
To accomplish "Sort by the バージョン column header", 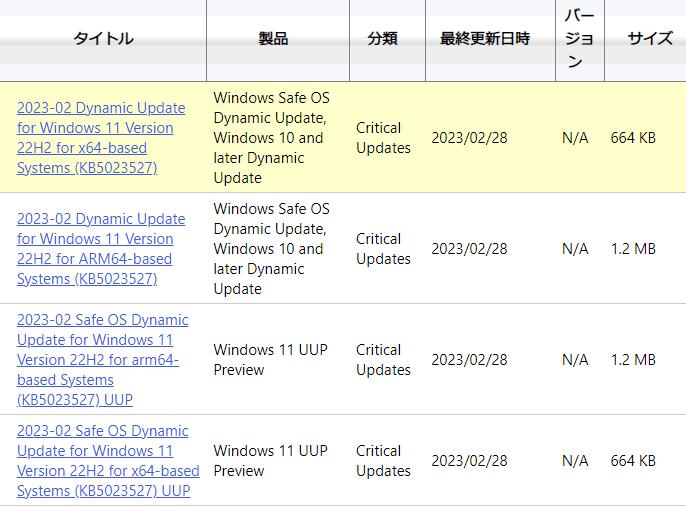I will (x=579, y=38).
